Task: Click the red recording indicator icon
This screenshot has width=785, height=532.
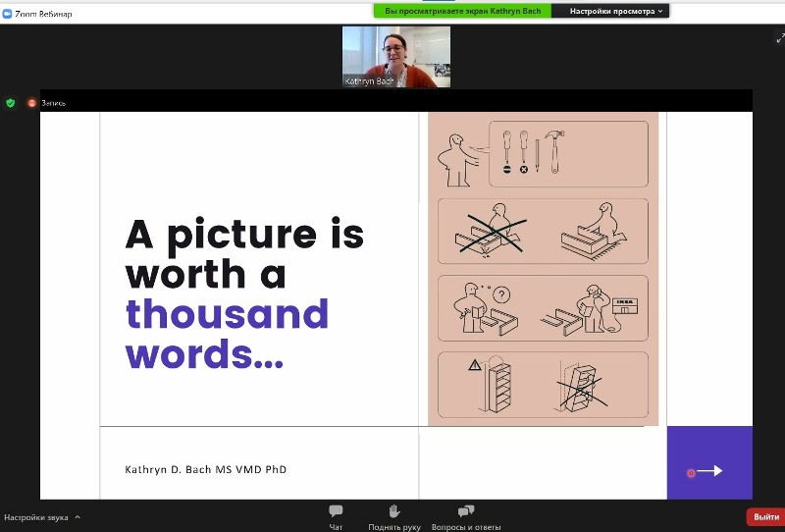Action: 32,103
